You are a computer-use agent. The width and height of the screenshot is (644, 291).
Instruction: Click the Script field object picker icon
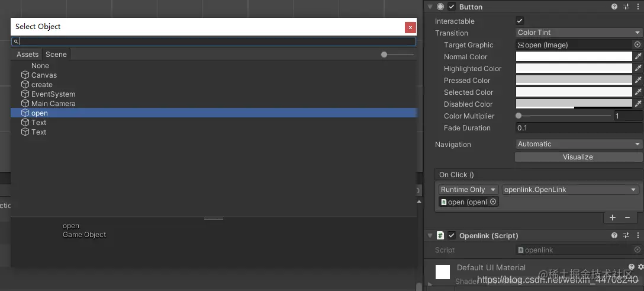[637, 250]
